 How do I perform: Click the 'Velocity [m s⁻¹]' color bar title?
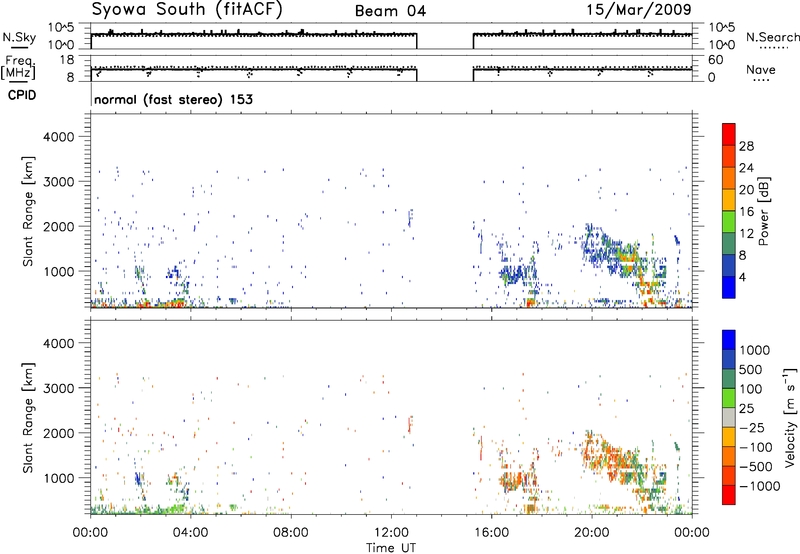click(791, 417)
